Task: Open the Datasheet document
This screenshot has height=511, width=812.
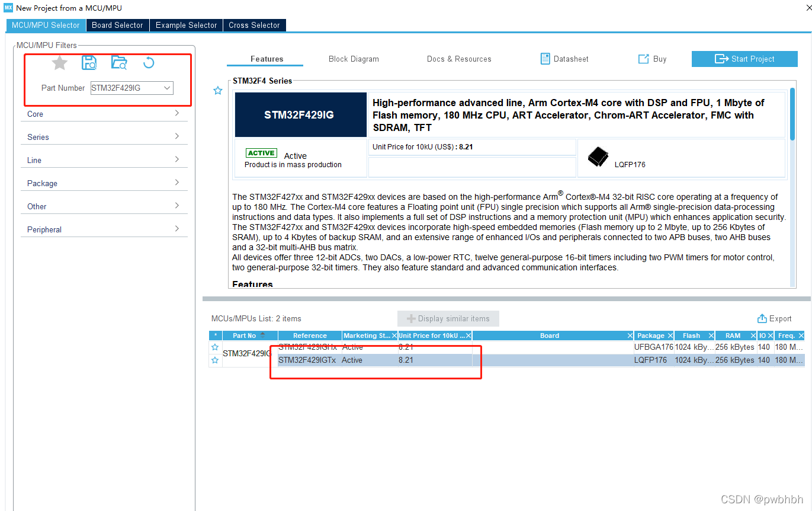Action: point(564,59)
